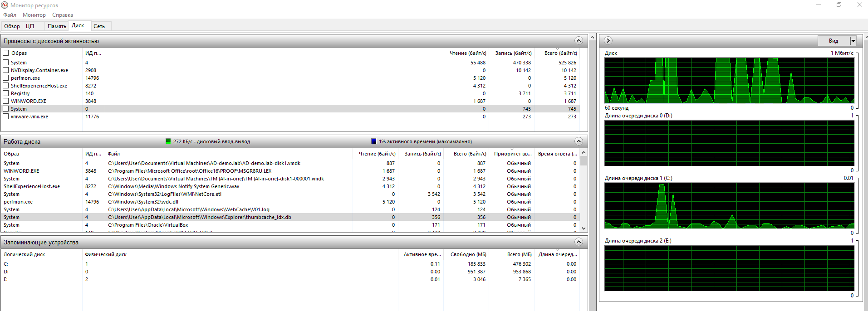This screenshot has height=311, width=868.
Task: Hide the graphs pane with arrow button
Action: pyautogui.click(x=608, y=41)
